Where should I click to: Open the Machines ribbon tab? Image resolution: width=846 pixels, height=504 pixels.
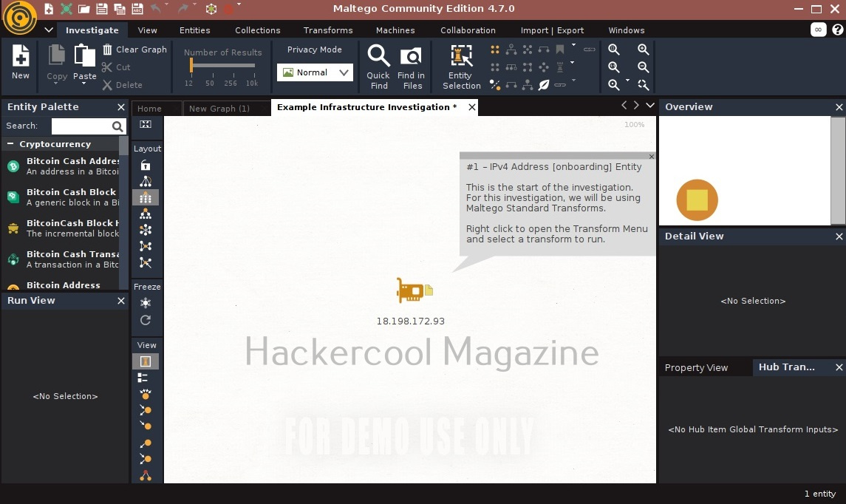395,30
